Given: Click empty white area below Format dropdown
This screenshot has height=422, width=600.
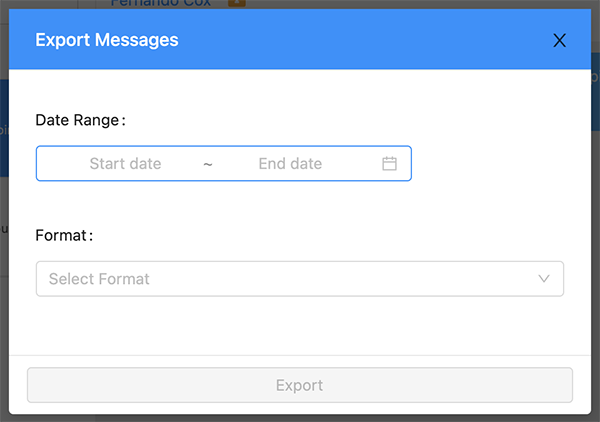Looking at the screenshot, I should [x=300, y=325].
